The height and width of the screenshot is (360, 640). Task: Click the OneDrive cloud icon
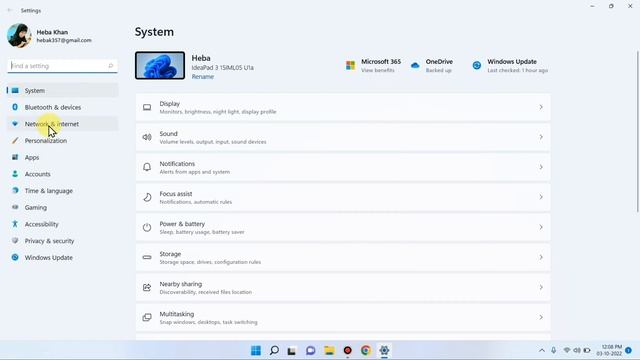(x=415, y=65)
